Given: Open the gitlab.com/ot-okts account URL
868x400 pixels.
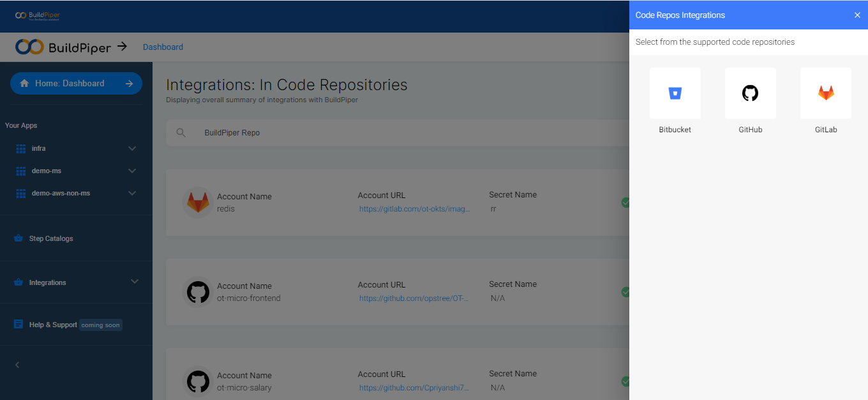Looking at the screenshot, I should tap(414, 209).
